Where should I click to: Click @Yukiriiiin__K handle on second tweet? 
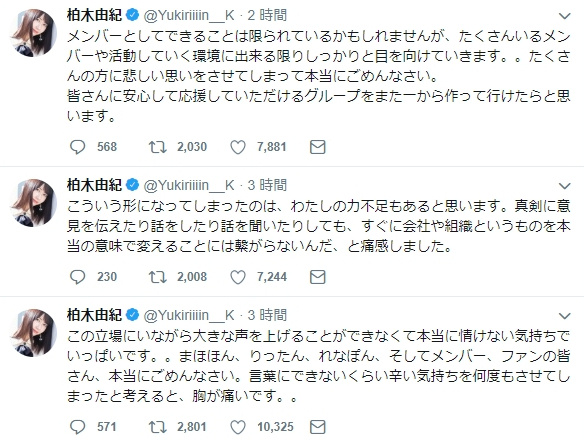[x=189, y=185]
